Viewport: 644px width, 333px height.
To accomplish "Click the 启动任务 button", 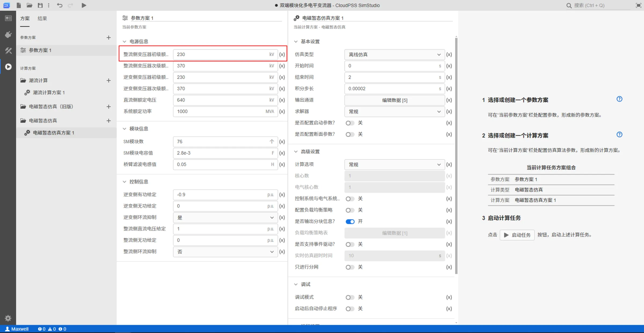I will (x=517, y=235).
